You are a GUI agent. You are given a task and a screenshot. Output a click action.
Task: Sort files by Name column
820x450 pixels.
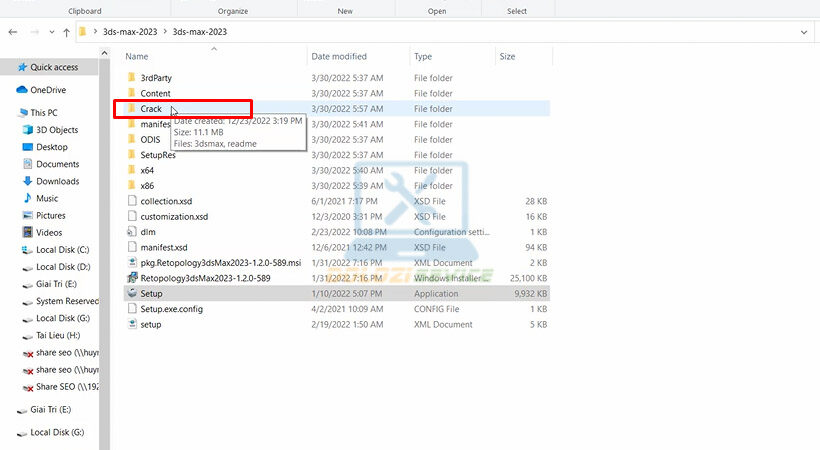(137, 57)
